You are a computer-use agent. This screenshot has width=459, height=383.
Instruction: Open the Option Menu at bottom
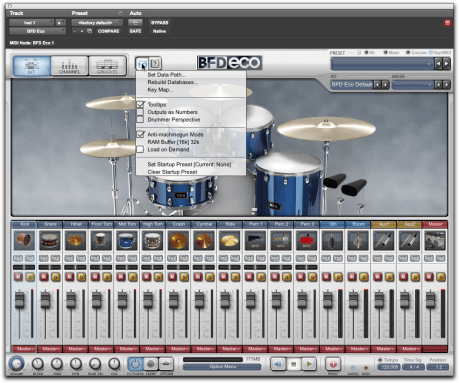click(x=222, y=367)
